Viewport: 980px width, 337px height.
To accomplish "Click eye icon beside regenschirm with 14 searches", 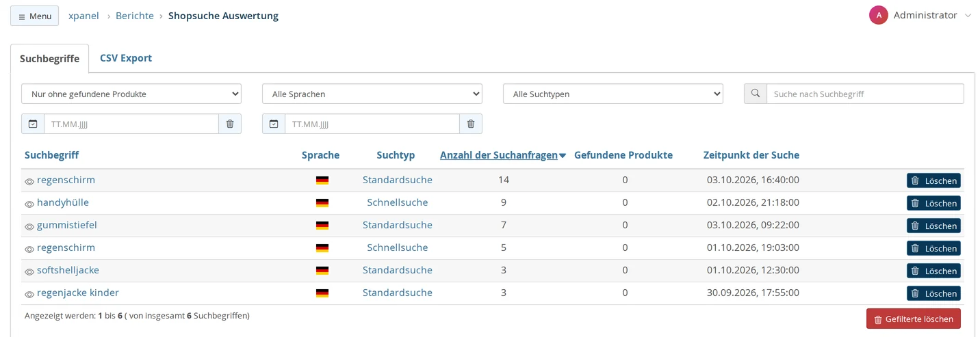I will tap(29, 182).
